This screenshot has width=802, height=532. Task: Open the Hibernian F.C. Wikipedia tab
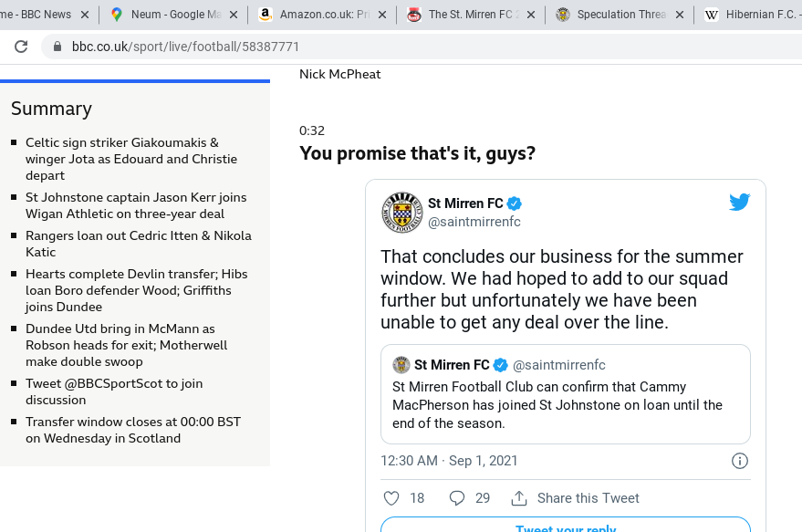(750, 15)
